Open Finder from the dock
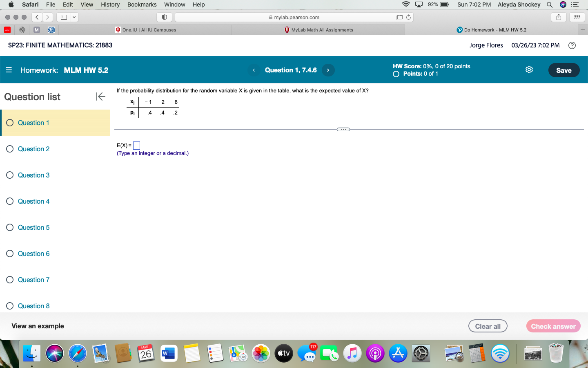This screenshot has width=588, height=368. (x=31, y=353)
